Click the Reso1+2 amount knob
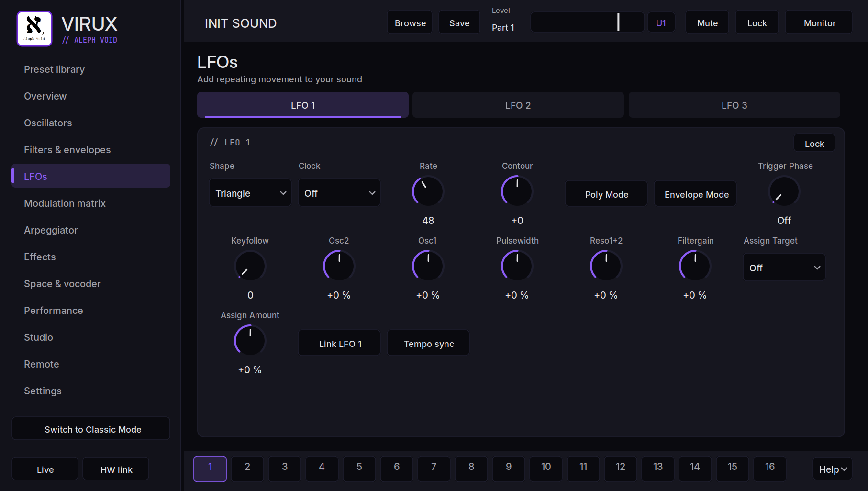The height and width of the screenshot is (491, 868). tap(606, 266)
